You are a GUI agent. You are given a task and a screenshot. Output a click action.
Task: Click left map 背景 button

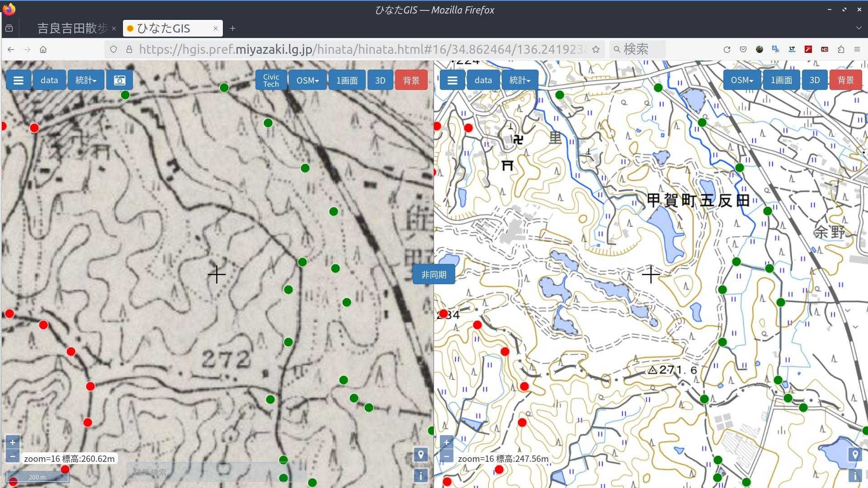(x=411, y=80)
